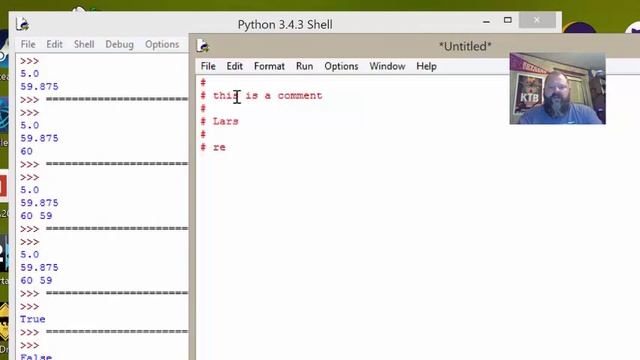This screenshot has height=360, width=640.
Task: Click the '# Lars' comment line
Action: click(220, 121)
